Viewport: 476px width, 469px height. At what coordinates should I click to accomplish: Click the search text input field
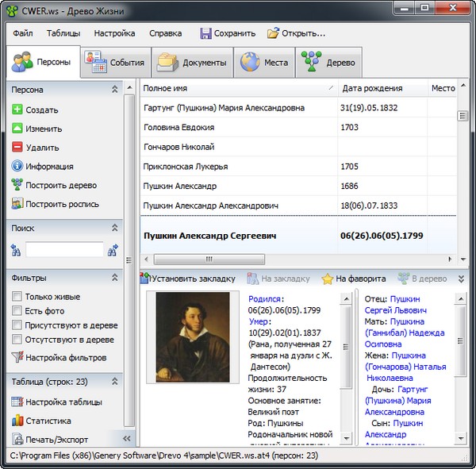63,250
